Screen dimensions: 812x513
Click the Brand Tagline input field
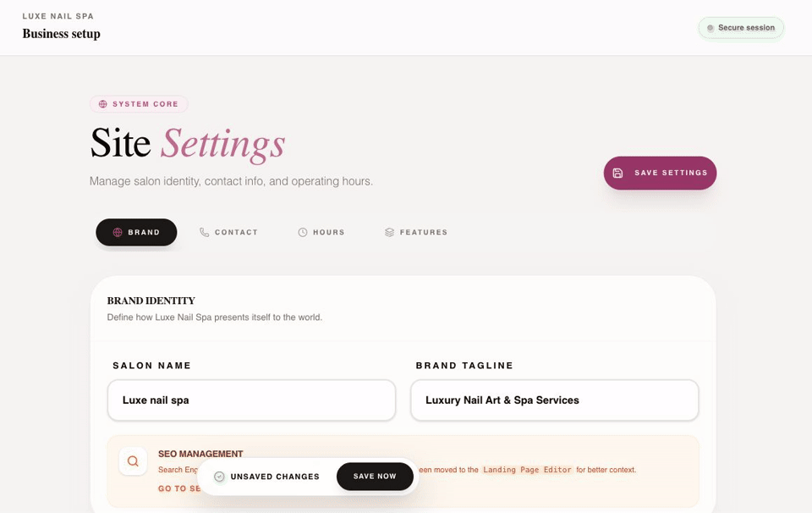(x=554, y=400)
